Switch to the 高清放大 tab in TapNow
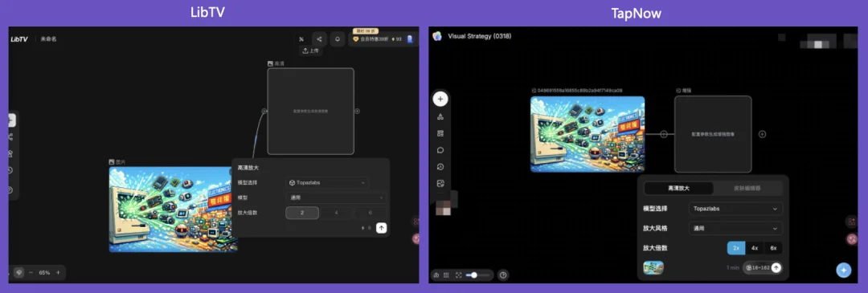 [x=678, y=188]
